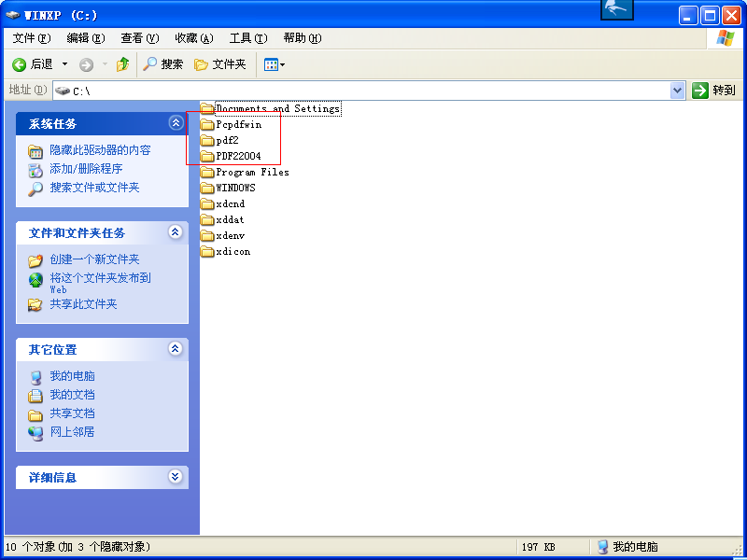Click 将这个文件夹发布到 Web link
This screenshot has height=560, width=747.
pos(100,283)
